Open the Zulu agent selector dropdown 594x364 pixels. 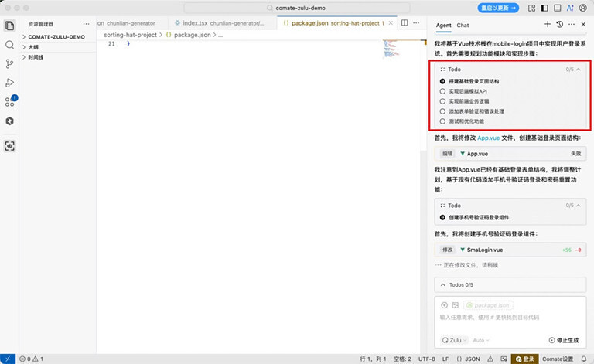[x=455, y=340]
